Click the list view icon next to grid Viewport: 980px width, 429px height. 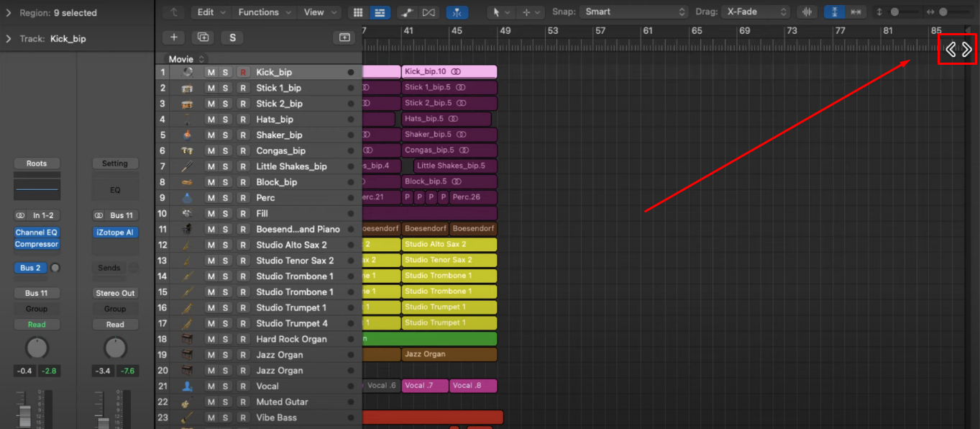380,12
